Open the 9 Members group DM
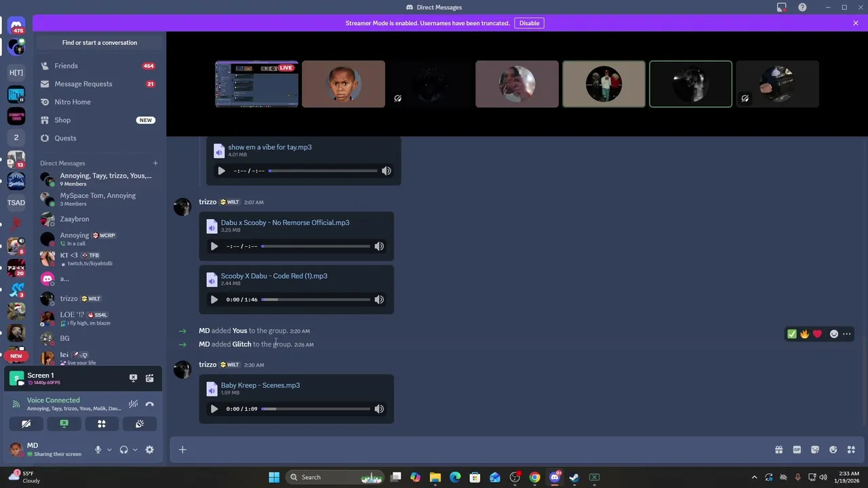This screenshot has height=488, width=868. click(x=100, y=179)
